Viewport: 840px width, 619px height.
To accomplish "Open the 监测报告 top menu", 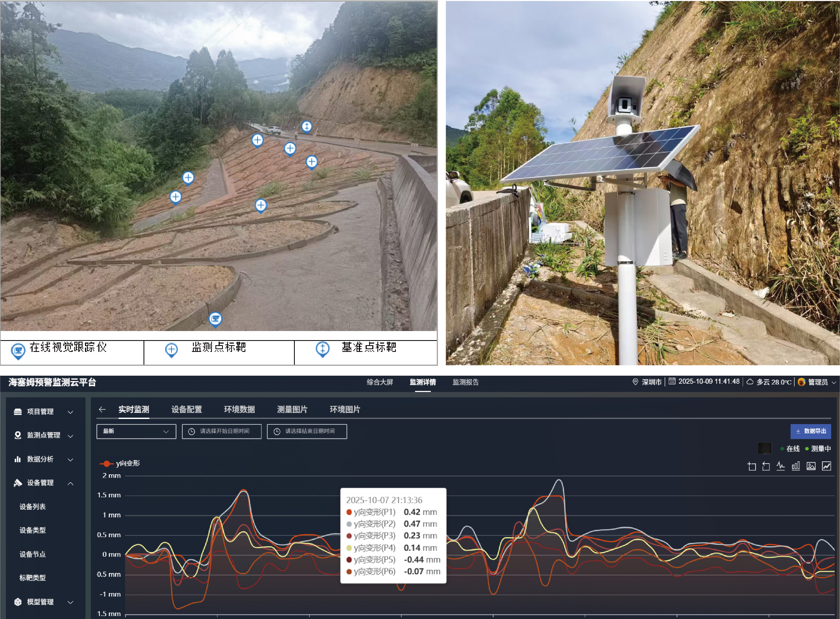I will tap(466, 382).
